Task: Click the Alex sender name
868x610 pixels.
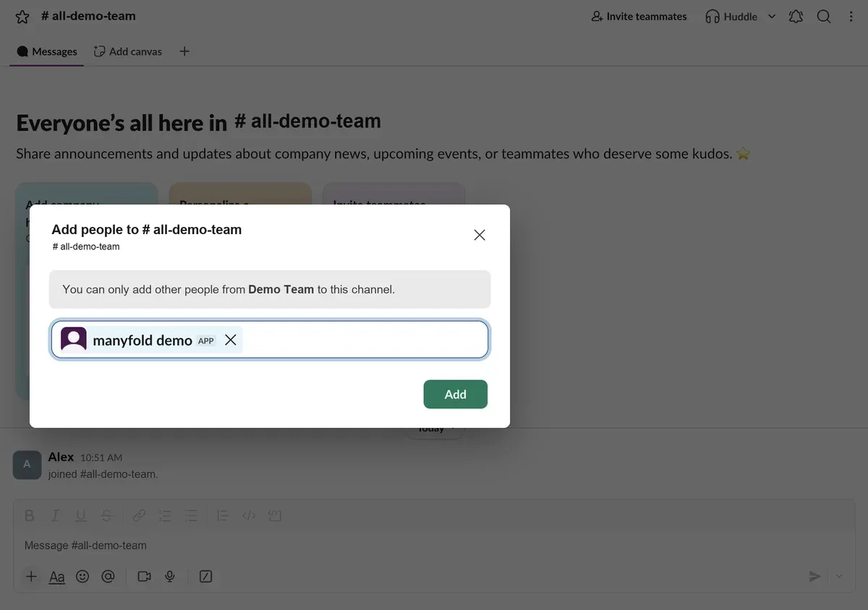Action: [x=61, y=457]
